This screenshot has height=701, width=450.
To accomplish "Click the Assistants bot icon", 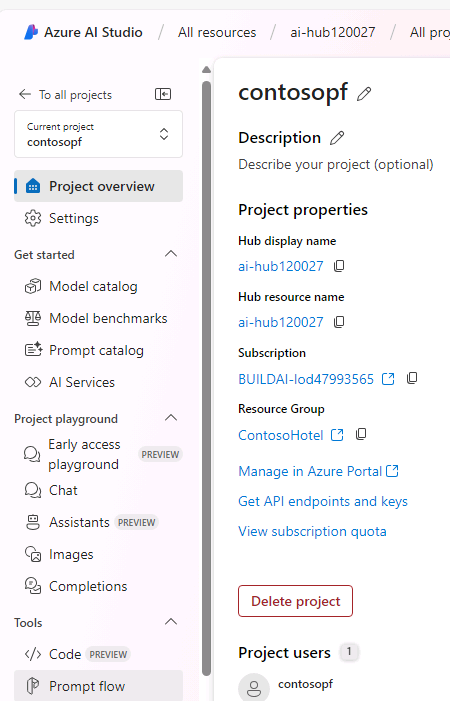I will (x=33, y=522).
